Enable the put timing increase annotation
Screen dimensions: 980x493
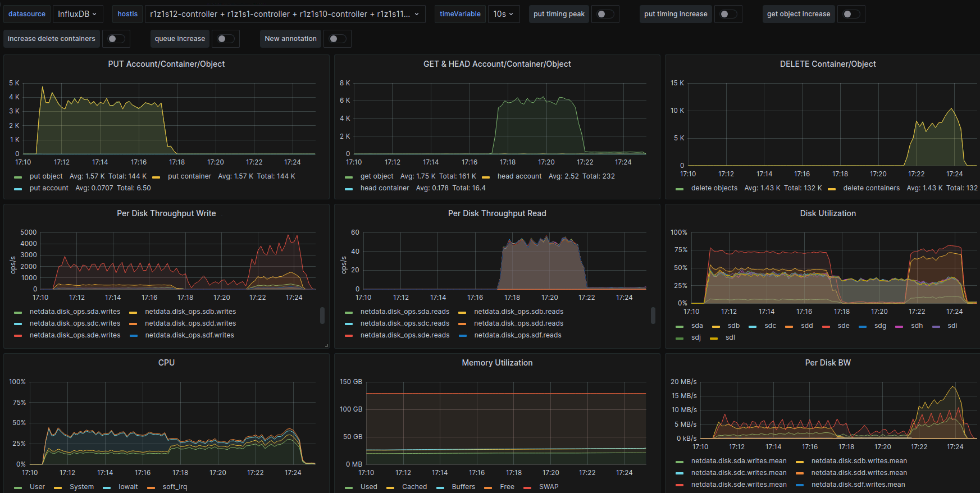(x=728, y=14)
